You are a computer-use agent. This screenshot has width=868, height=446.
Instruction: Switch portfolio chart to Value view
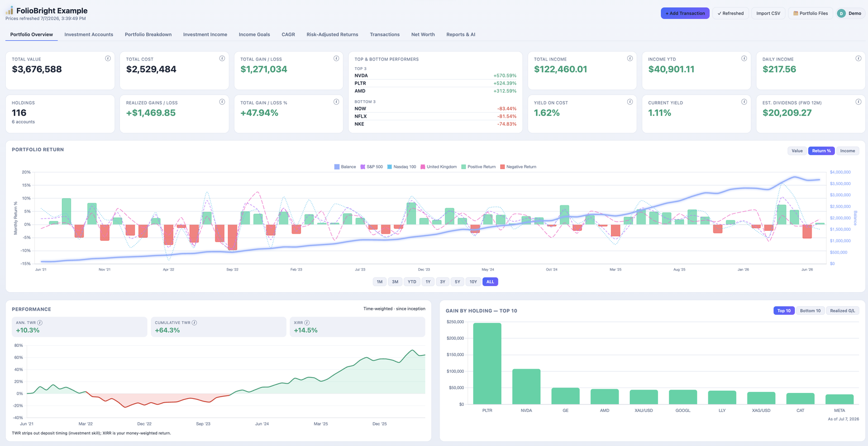pos(797,151)
